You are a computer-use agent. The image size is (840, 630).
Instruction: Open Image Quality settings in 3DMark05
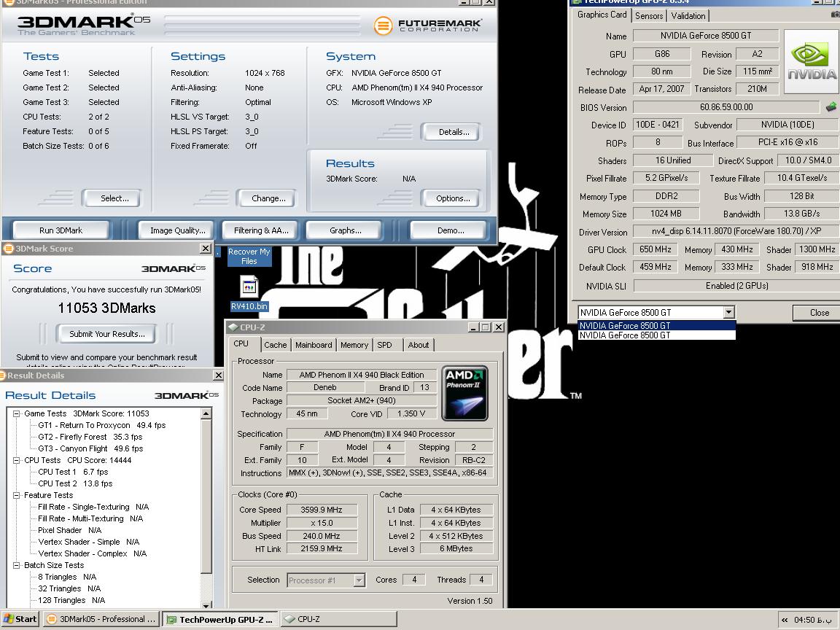point(177,230)
